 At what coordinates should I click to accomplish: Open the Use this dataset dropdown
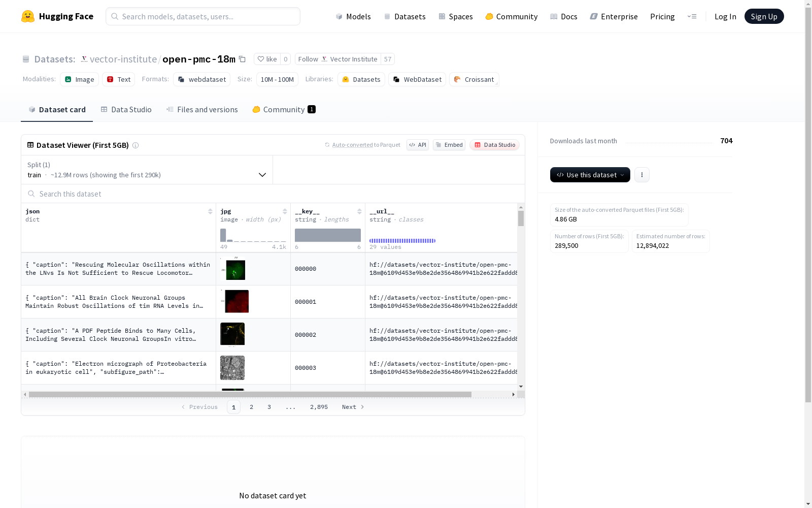[590, 175]
